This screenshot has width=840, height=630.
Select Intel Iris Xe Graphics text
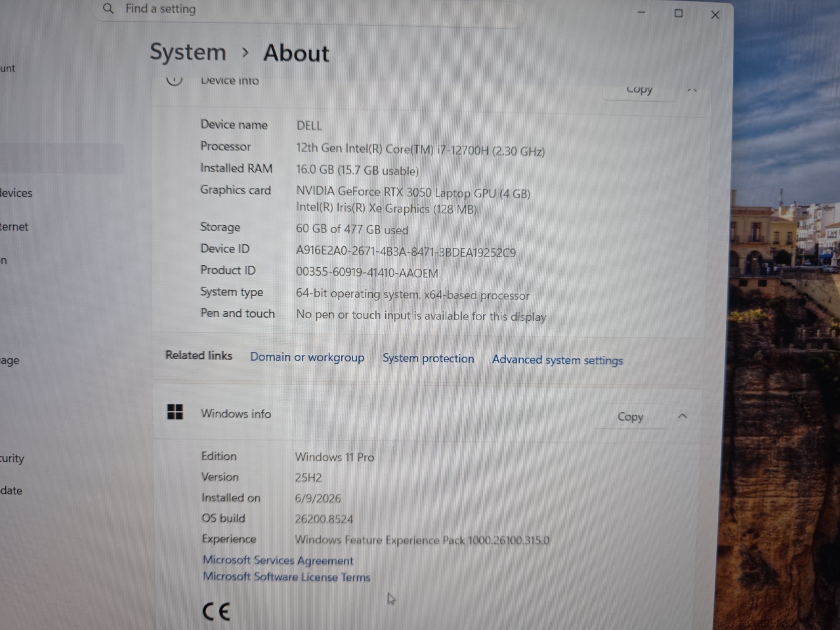pos(386,208)
